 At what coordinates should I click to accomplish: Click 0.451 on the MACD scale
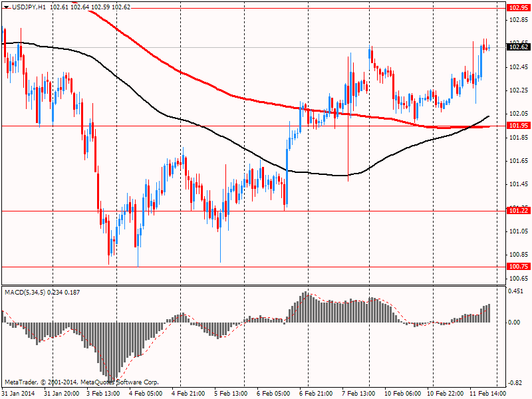515,291
